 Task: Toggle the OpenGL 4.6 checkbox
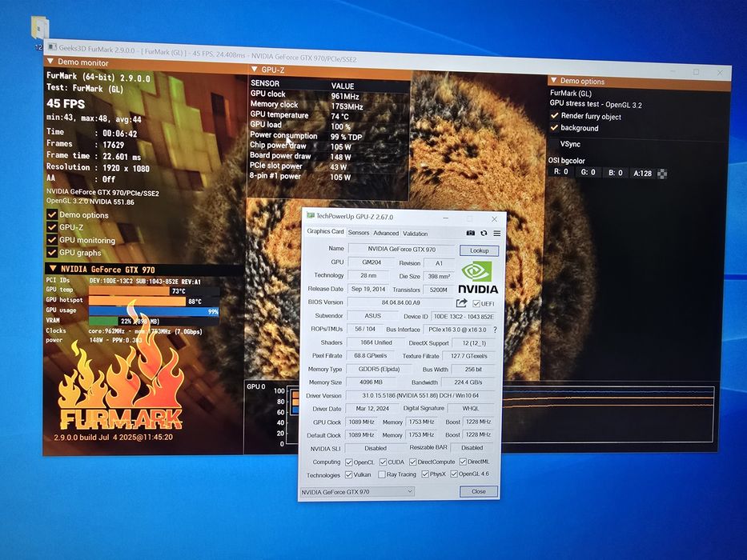point(453,474)
